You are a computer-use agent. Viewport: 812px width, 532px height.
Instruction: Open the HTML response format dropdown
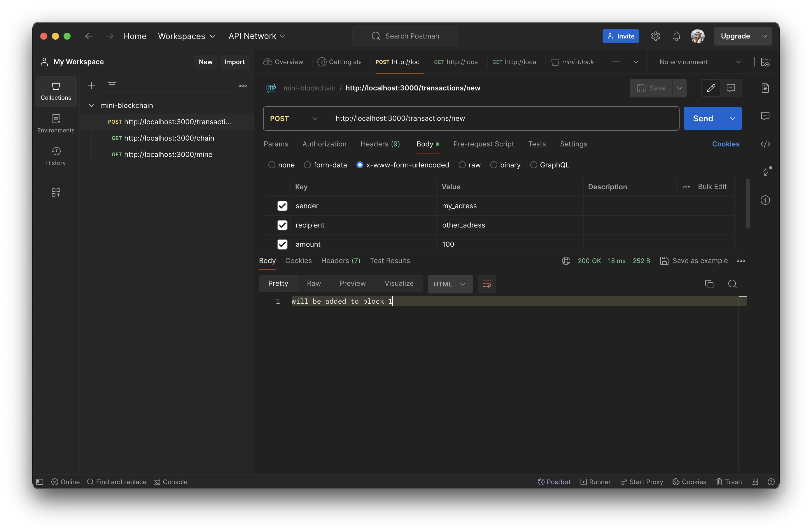coord(450,284)
